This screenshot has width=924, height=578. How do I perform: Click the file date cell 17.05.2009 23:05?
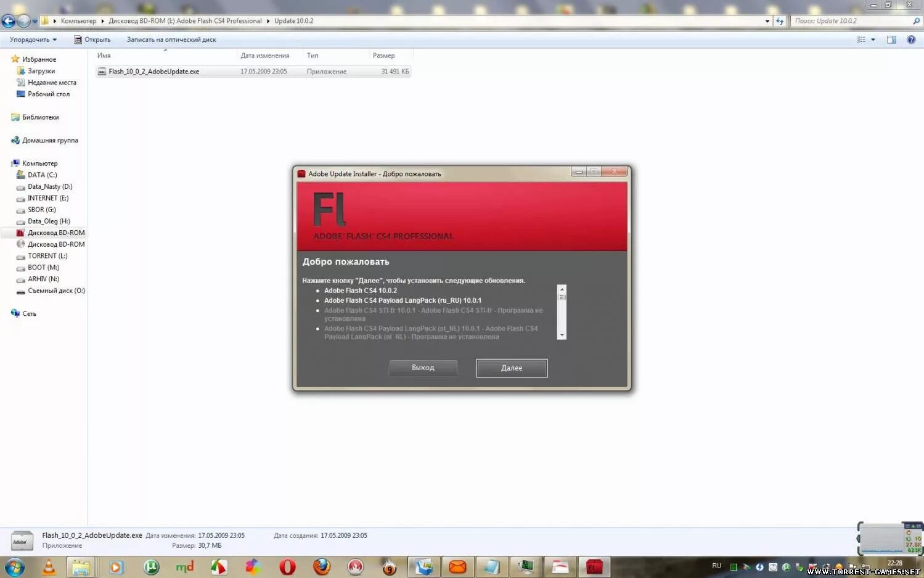click(x=264, y=72)
